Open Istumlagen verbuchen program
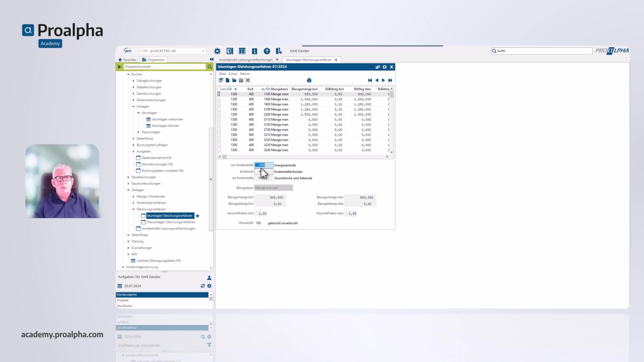This screenshot has height=362, width=644. point(167,119)
